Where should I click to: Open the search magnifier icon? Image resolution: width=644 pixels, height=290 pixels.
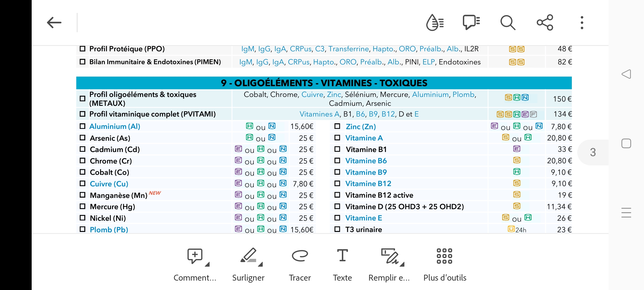pos(508,23)
